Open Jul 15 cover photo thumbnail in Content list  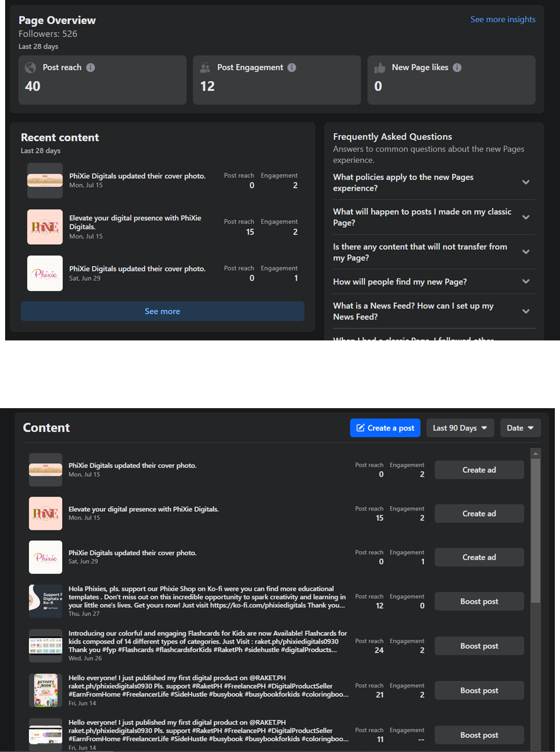(x=46, y=470)
